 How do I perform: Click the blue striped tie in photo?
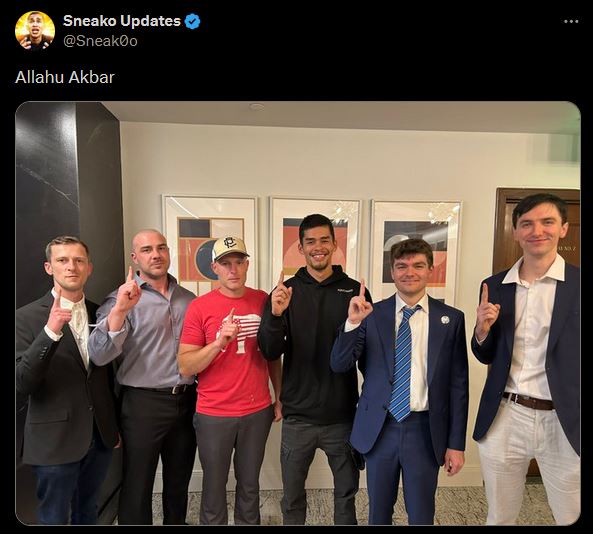(402, 363)
